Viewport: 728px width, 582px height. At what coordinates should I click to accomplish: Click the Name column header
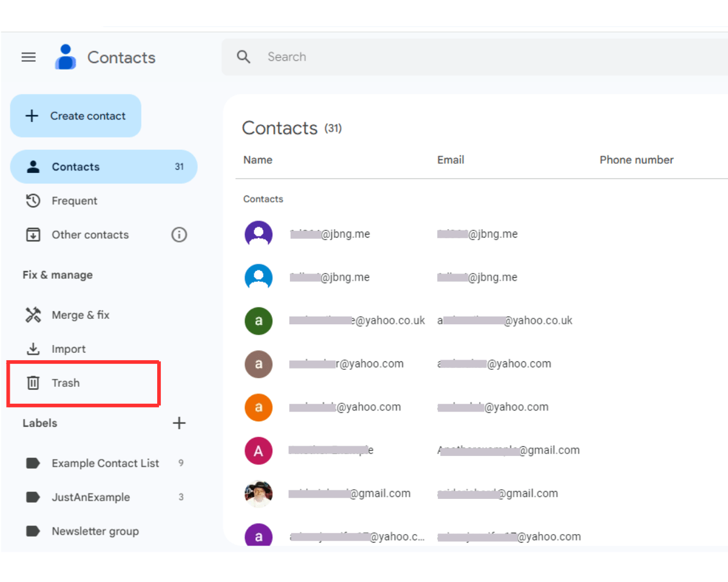coord(258,160)
